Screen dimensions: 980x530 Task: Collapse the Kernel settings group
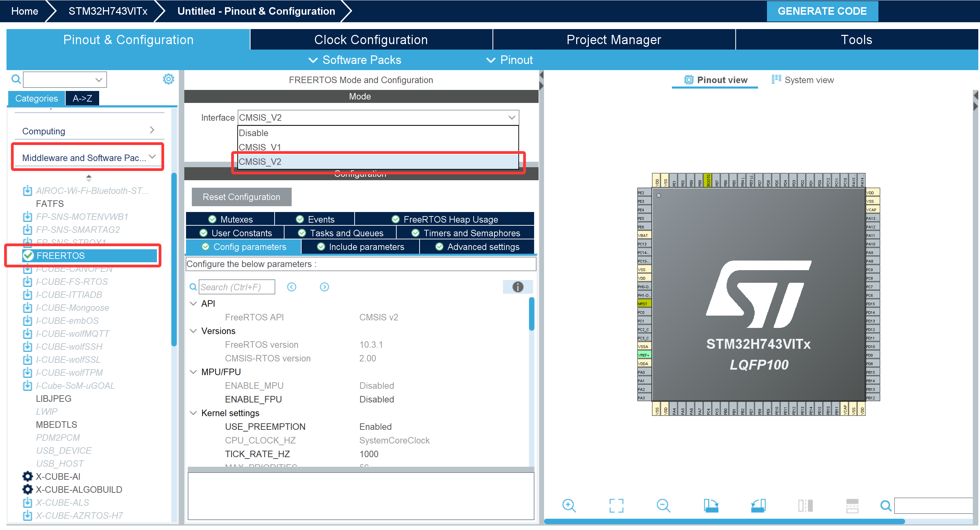click(x=193, y=413)
